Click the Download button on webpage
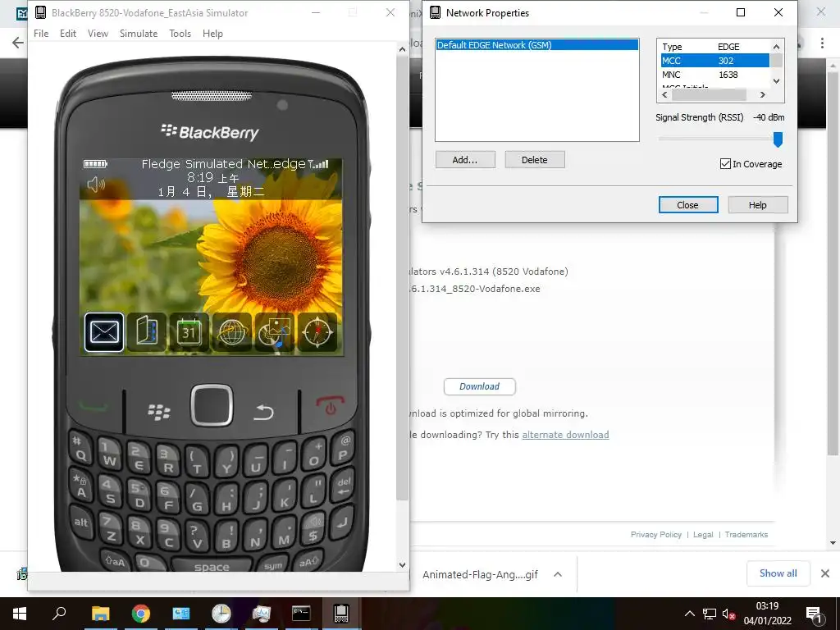Screen dimensions: 840x630 (479, 386)
